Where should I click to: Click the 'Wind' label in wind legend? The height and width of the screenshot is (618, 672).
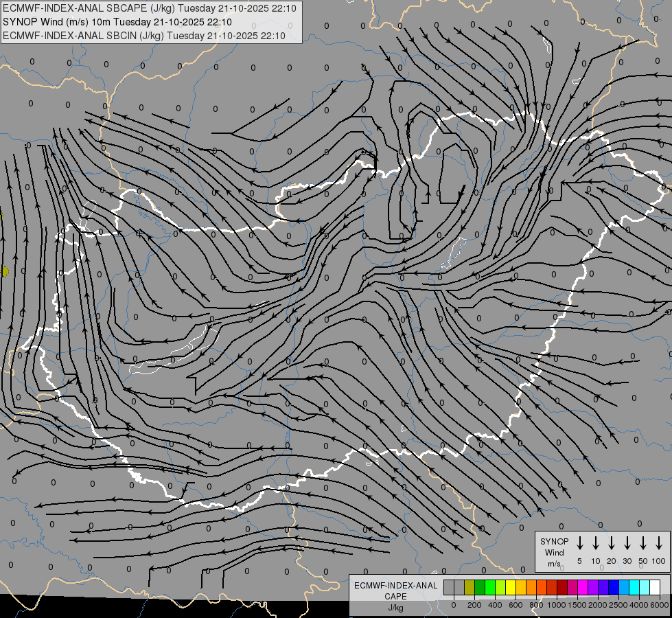pos(554,553)
